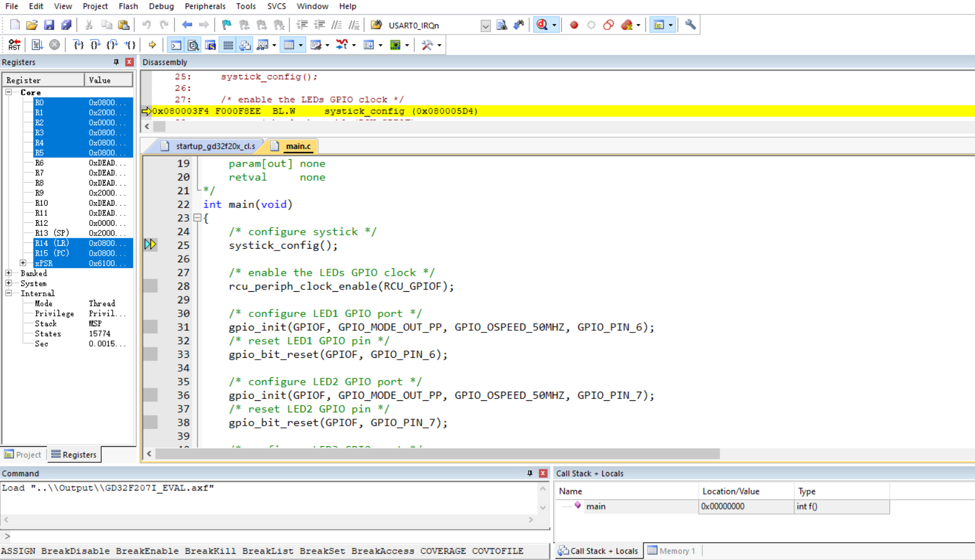Toggle the Call Stack Window button

[245, 45]
